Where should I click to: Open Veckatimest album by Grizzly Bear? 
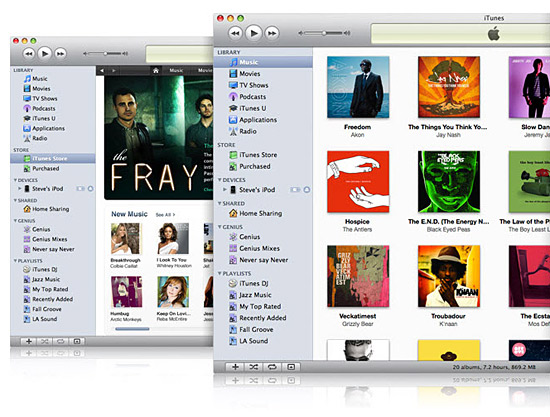[x=358, y=276]
